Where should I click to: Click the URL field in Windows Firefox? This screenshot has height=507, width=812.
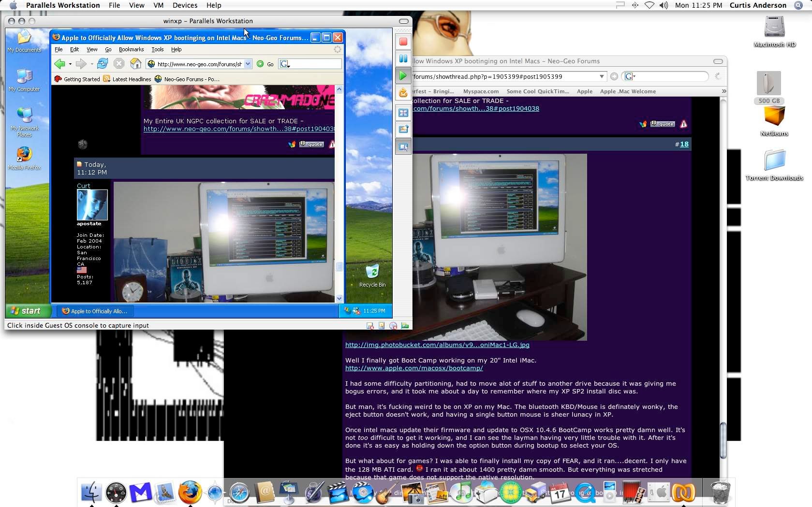[x=199, y=64]
